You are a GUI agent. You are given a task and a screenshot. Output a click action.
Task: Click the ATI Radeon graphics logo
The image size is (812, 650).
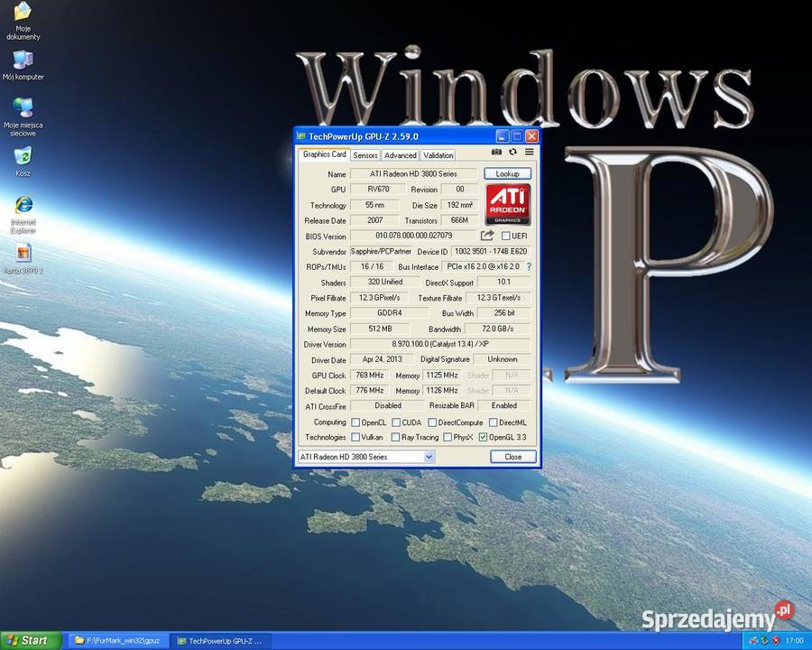[507, 204]
